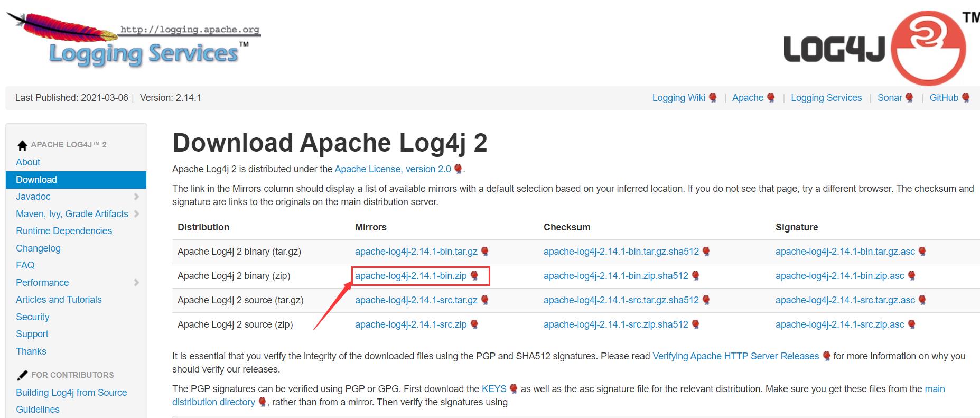
Task: Expand the Performance sidebar submenu arrow
Action: coord(136,283)
